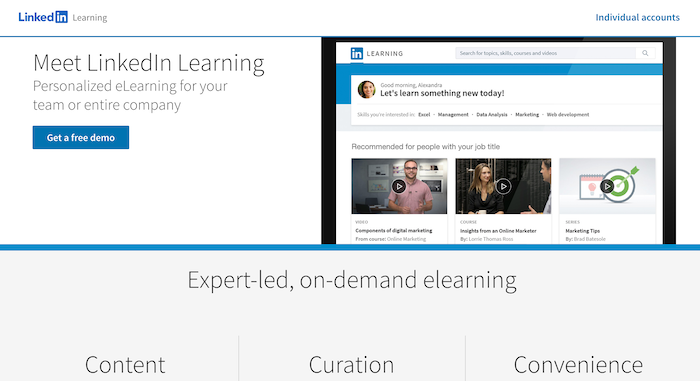Screen dimensions: 700x381
Task: Click the Learning text beside LinkedIn logo
Action: [90, 18]
